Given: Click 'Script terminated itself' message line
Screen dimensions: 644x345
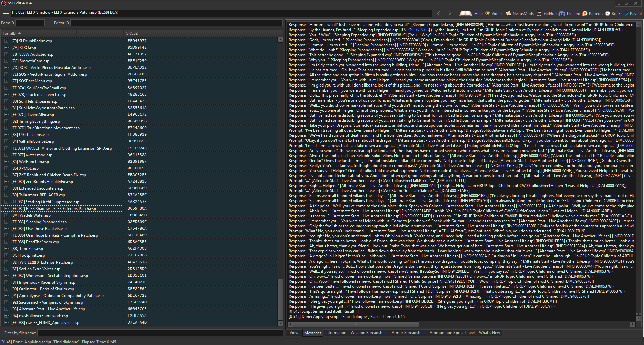Looking at the screenshot, I should (x=324, y=311).
